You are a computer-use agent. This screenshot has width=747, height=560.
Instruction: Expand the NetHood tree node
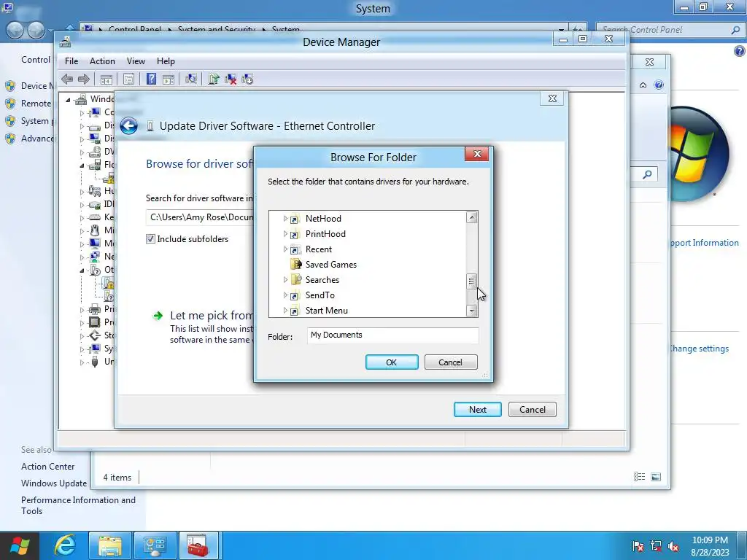pyautogui.click(x=285, y=219)
